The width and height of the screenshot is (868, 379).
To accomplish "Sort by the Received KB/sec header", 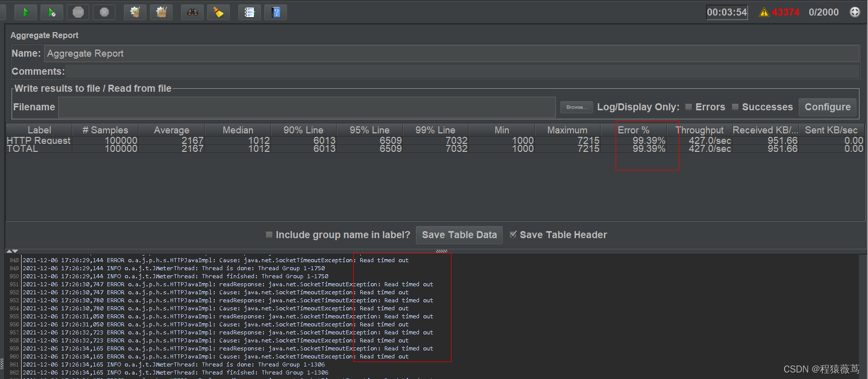I will pos(765,130).
